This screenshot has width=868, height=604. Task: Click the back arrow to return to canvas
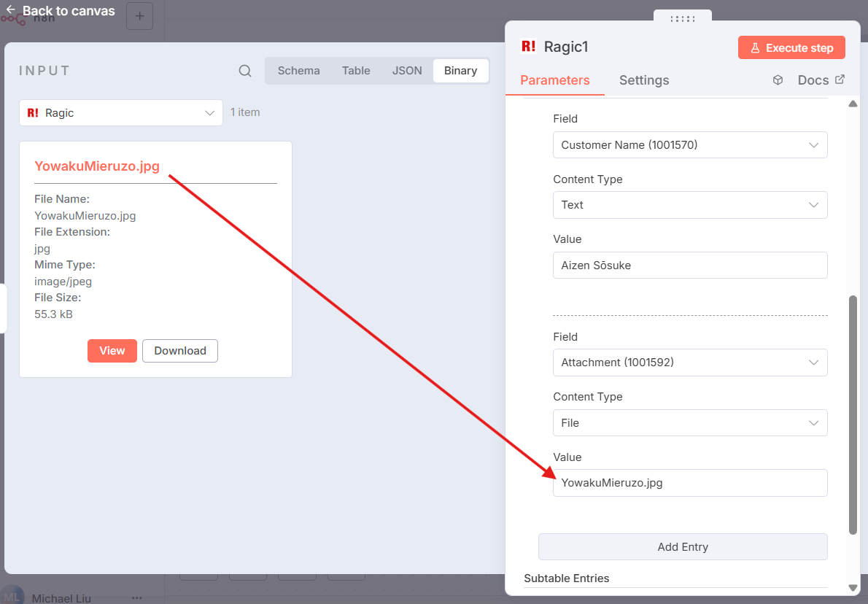click(11, 11)
